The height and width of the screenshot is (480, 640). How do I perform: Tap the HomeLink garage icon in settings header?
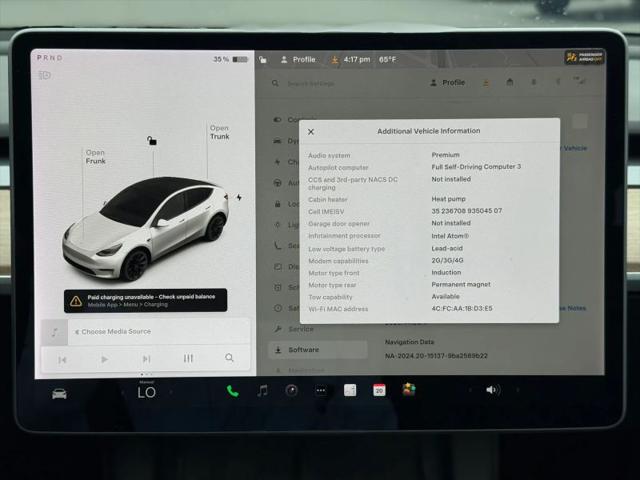click(510, 82)
